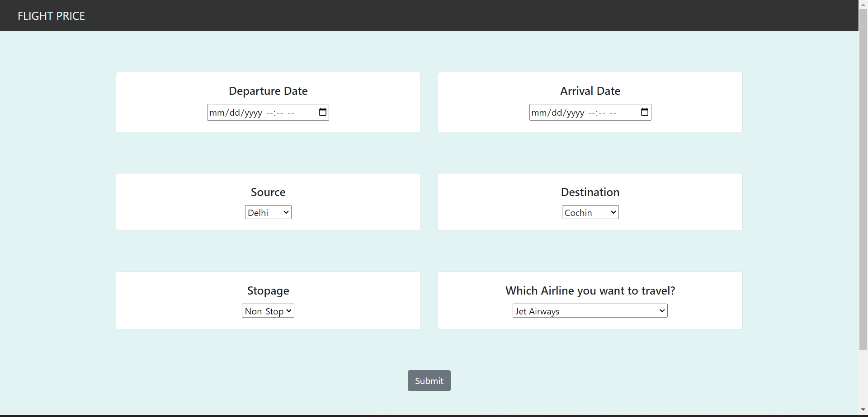Click the 'Destination' heading text

point(590,192)
